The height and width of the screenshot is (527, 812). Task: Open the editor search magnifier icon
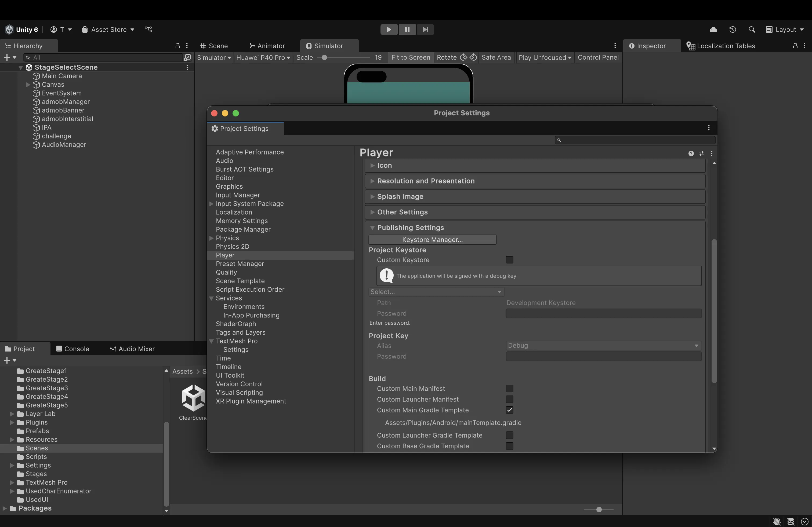click(x=752, y=29)
